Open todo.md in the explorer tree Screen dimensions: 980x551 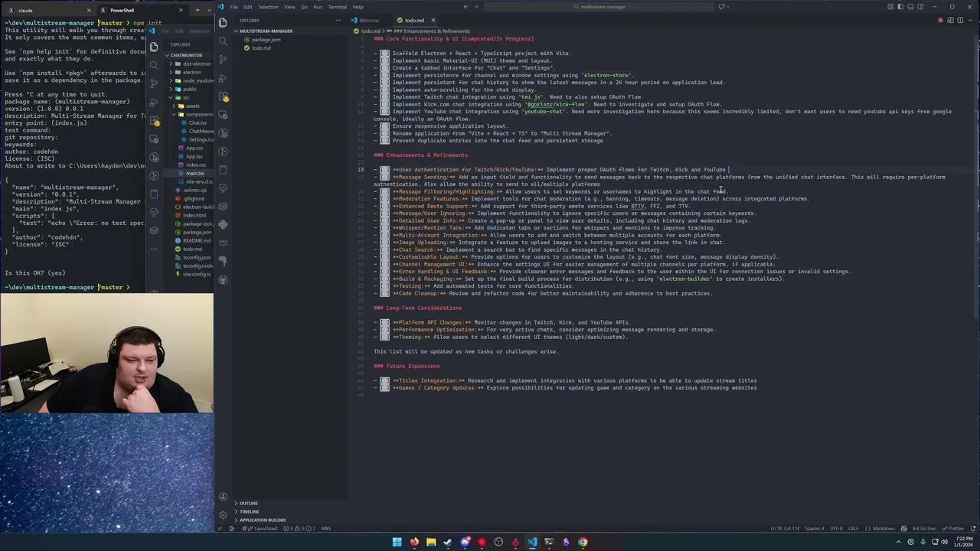[x=261, y=48]
